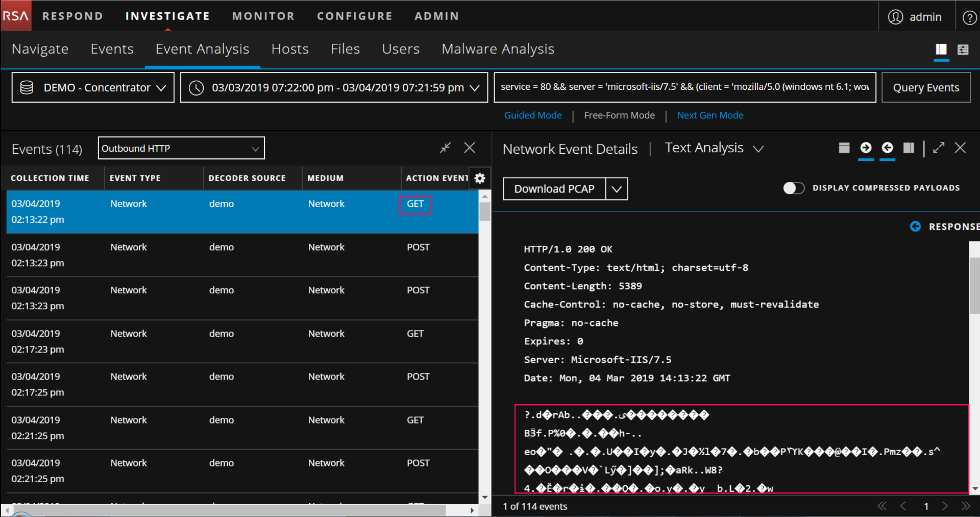Open the events table column settings gear
The height and width of the screenshot is (517, 980).
(x=479, y=178)
